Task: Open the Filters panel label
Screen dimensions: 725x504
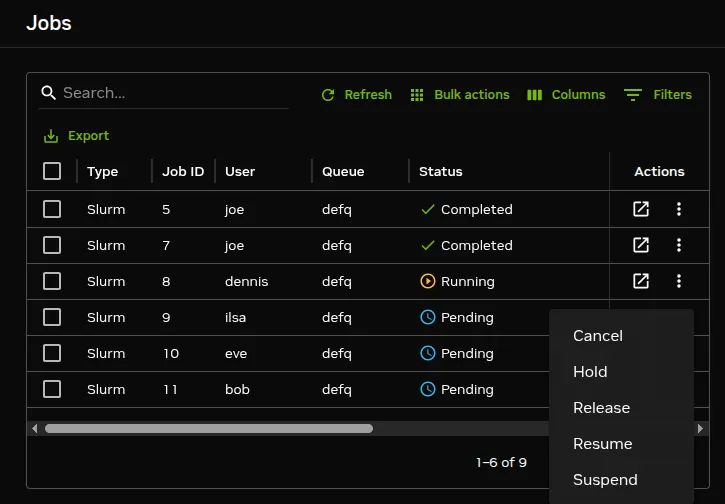Action: coord(672,95)
